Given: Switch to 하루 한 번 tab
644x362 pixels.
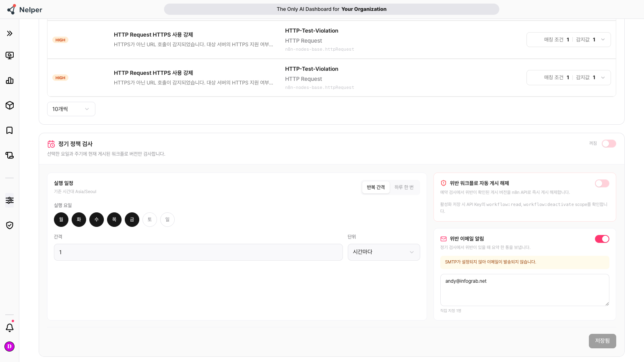Looking at the screenshot, I should [404, 187].
